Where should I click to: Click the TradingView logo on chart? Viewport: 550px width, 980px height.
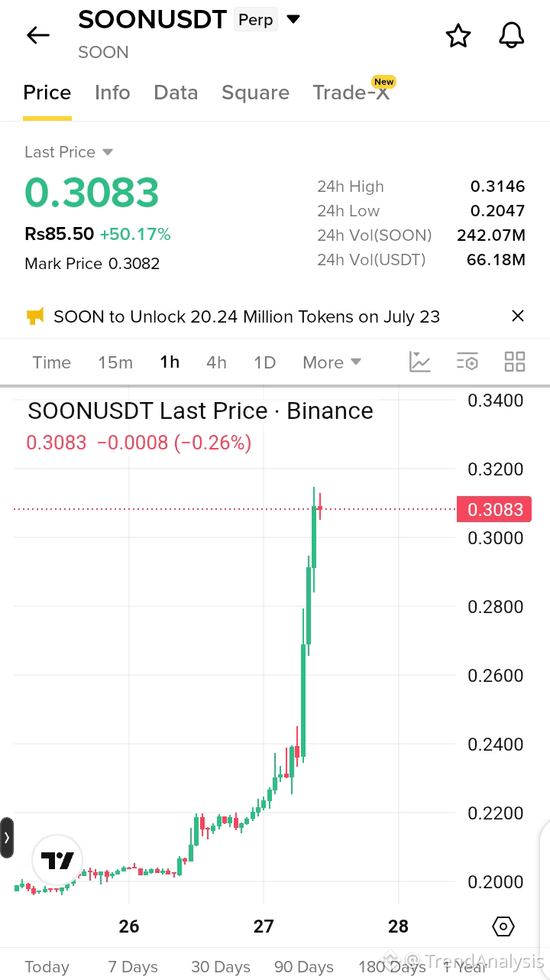pos(57,862)
